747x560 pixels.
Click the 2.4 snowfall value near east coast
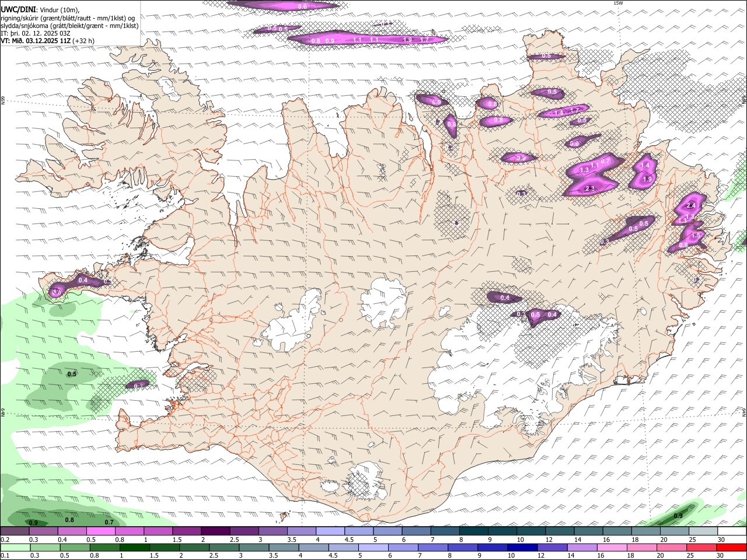[692, 205]
